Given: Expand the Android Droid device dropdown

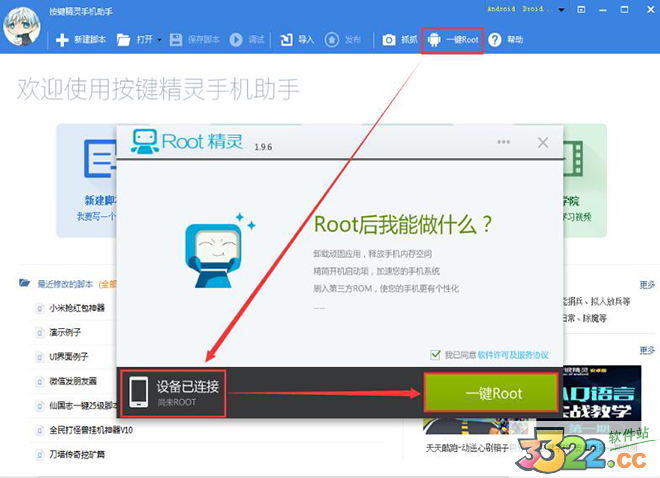Looking at the screenshot, I should [x=562, y=10].
